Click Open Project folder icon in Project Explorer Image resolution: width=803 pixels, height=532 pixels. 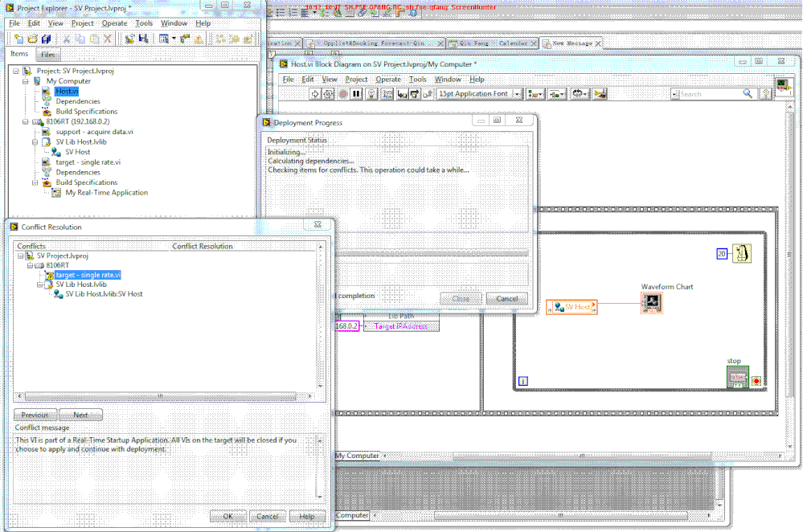point(32,39)
